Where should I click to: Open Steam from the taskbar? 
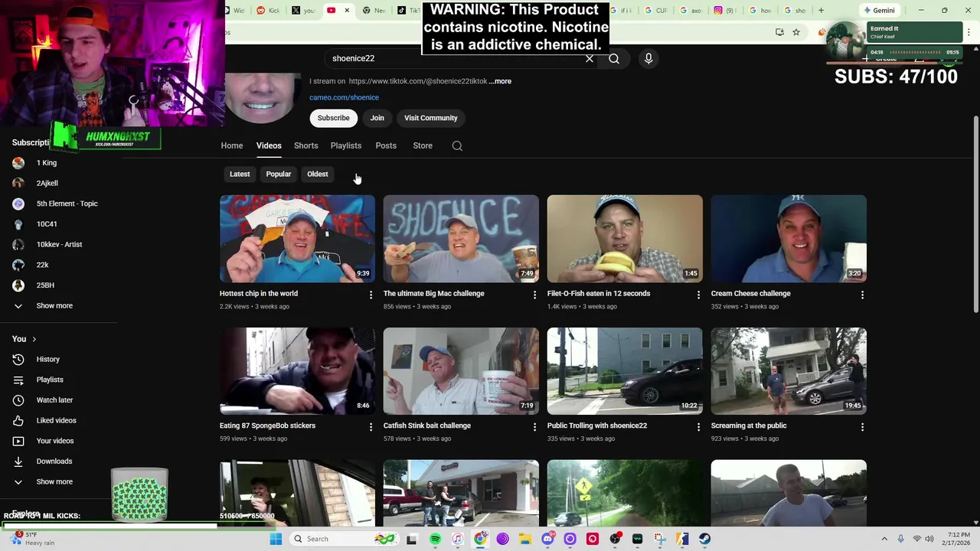[704, 539]
